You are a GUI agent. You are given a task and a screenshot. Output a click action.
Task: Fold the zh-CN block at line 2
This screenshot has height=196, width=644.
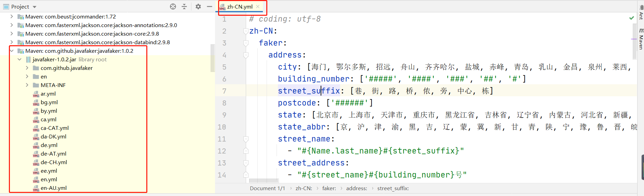(246, 31)
